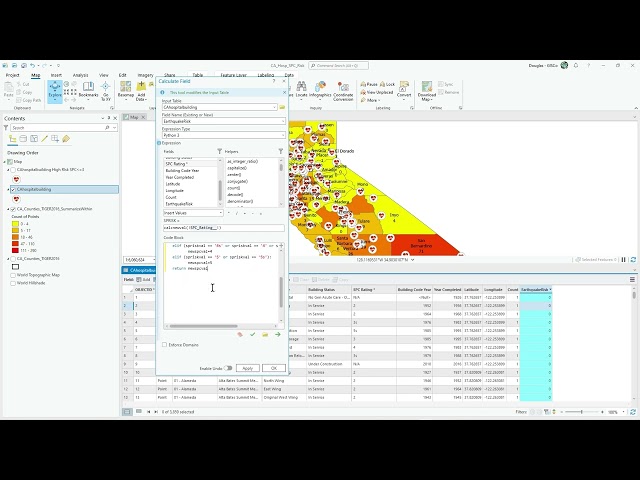640x480 pixels.
Task: Open the notifications bell
Action: coord(576,65)
